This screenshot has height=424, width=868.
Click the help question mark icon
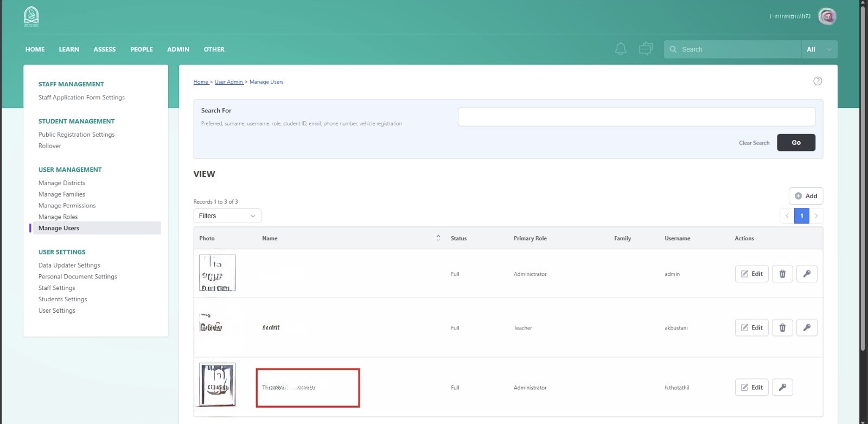[818, 81]
